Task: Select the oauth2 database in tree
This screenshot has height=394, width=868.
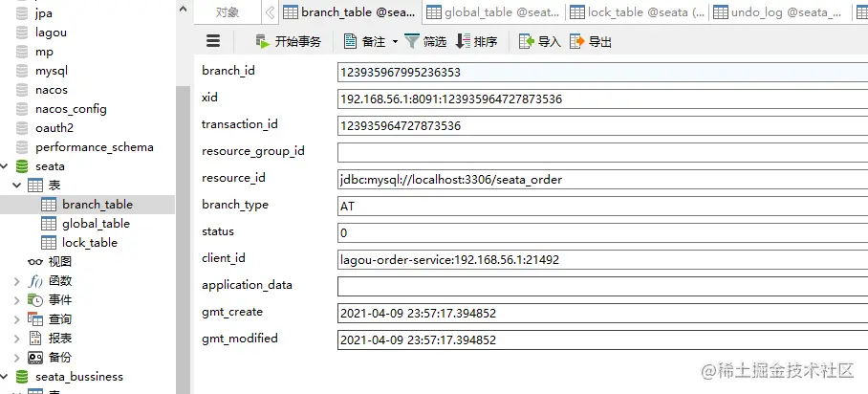Action: [54, 128]
